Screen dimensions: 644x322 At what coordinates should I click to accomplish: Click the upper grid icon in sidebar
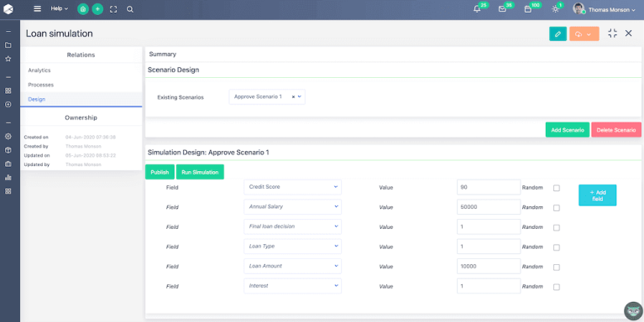pyautogui.click(x=8, y=91)
